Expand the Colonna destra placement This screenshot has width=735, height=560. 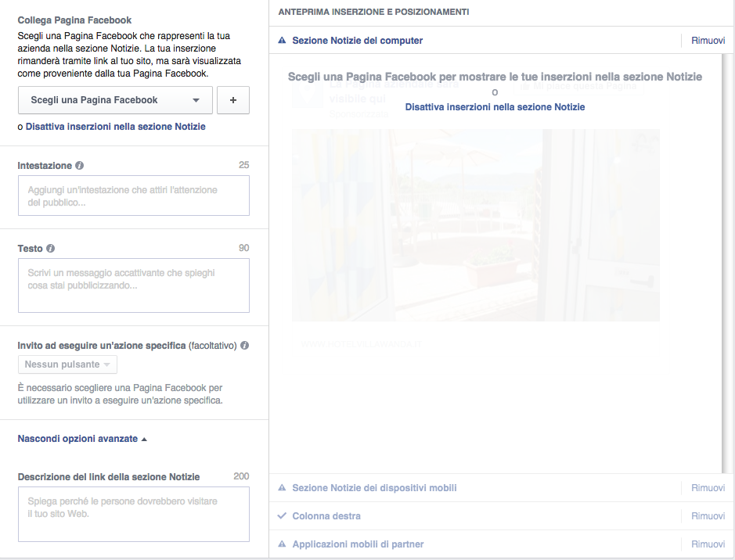point(326,516)
